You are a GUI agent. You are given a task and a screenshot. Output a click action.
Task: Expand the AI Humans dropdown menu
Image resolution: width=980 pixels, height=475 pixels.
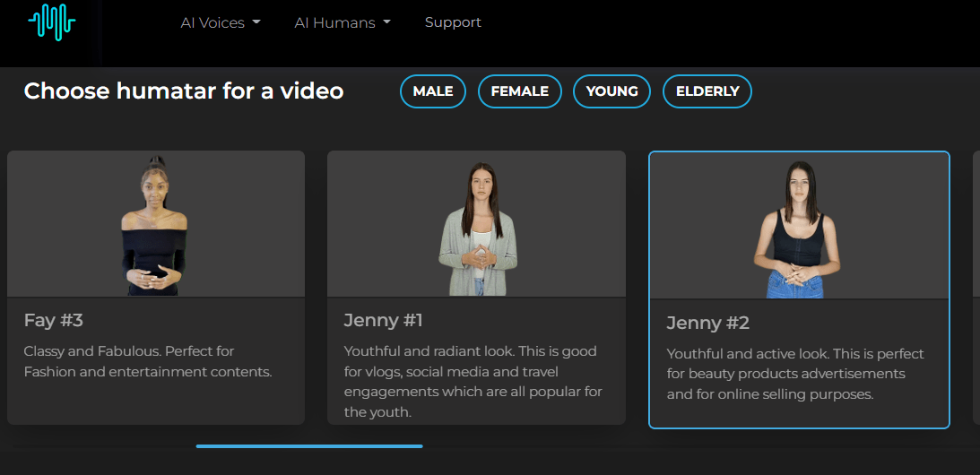pos(343,22)
